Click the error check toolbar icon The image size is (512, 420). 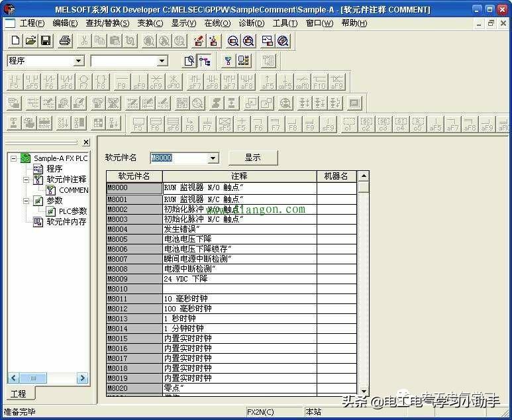pos(45,123)
